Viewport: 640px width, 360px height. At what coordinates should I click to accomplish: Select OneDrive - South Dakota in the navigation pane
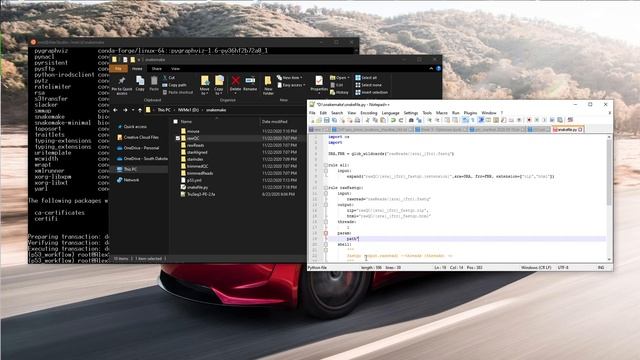tap(142, 158)
